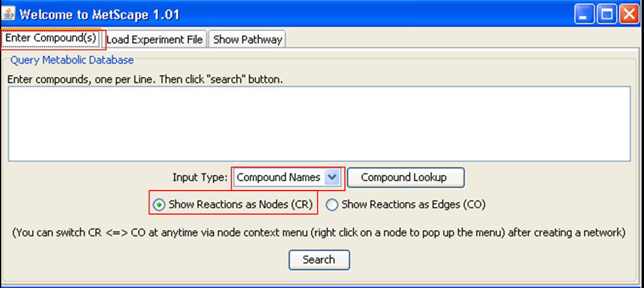Click the green-filled radio circle for CR
The height and width of the screenshot is (288, 644).
(x=159, y=205)
